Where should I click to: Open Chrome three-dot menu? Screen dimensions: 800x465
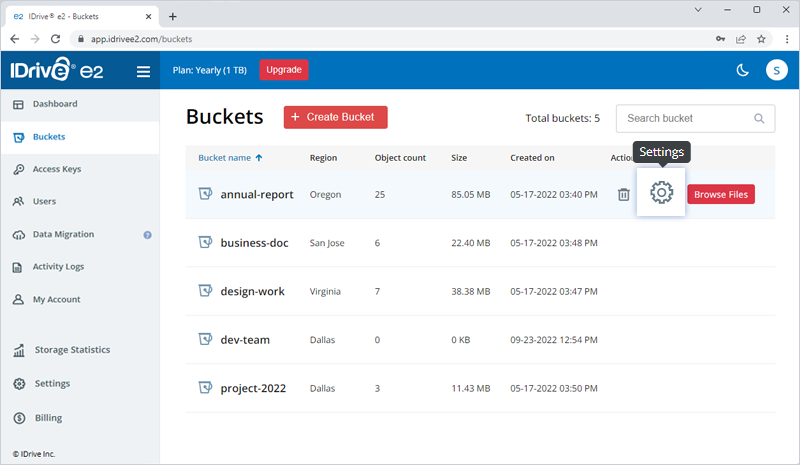[787, 39]
